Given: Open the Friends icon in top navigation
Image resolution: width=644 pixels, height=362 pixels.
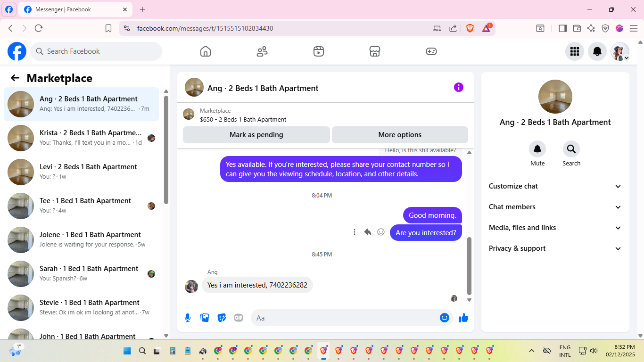Looking at the screenshot, I should coord(262,51).
